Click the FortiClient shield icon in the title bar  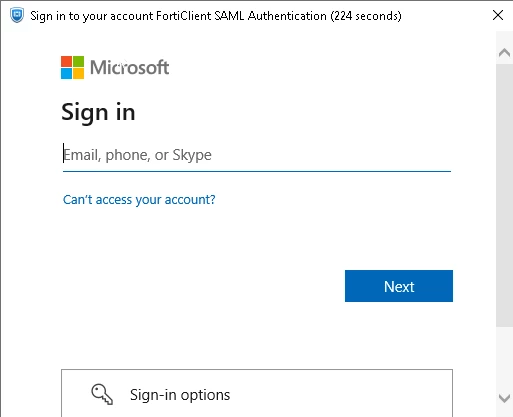pyautogui.click(x=17, y=15)
